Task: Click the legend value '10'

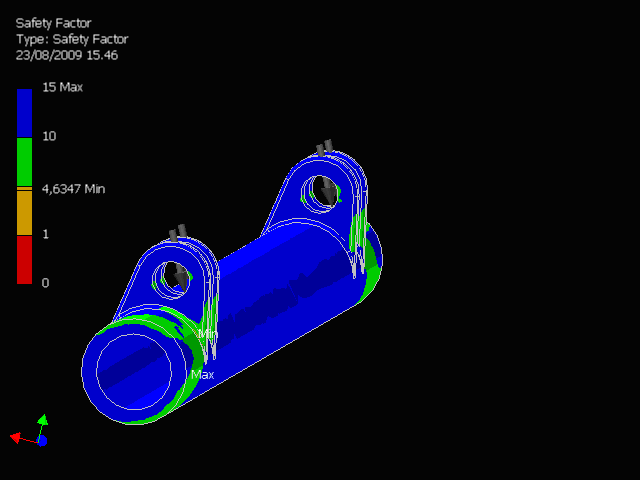Action: pyautogui.click(x=49, y=136)
